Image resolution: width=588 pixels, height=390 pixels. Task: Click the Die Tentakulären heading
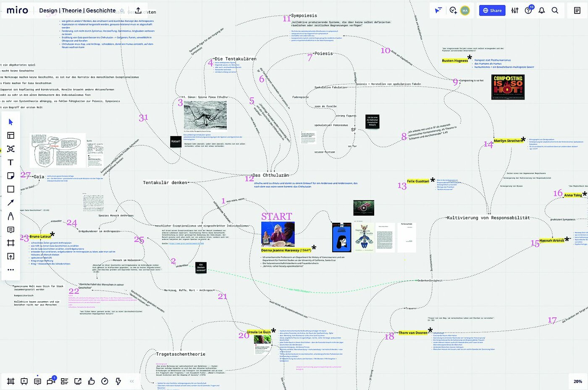click(x=235, y=59)
